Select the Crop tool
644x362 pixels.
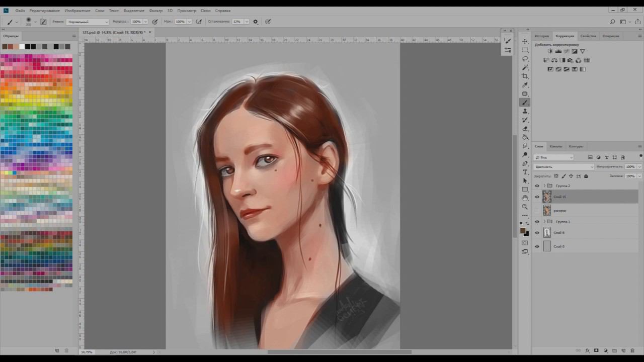(x=525, y=76)
